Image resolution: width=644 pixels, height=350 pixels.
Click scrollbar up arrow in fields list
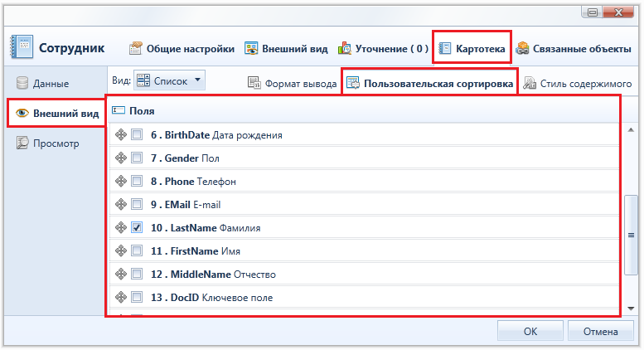[x=632, y=130]
